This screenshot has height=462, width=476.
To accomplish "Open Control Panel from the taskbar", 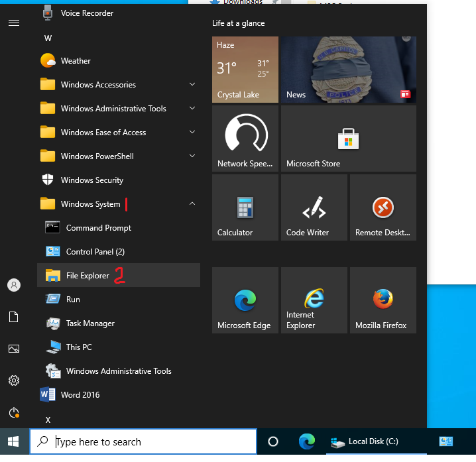I will point(446,441).
